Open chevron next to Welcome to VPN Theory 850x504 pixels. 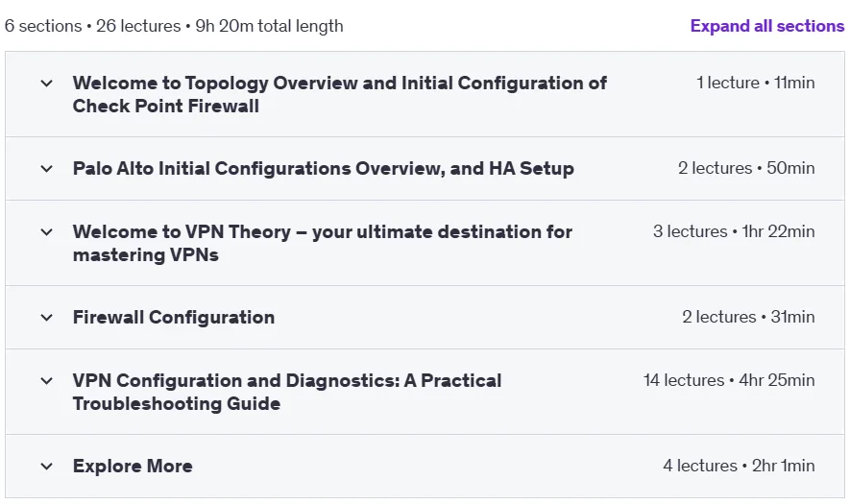47,232
